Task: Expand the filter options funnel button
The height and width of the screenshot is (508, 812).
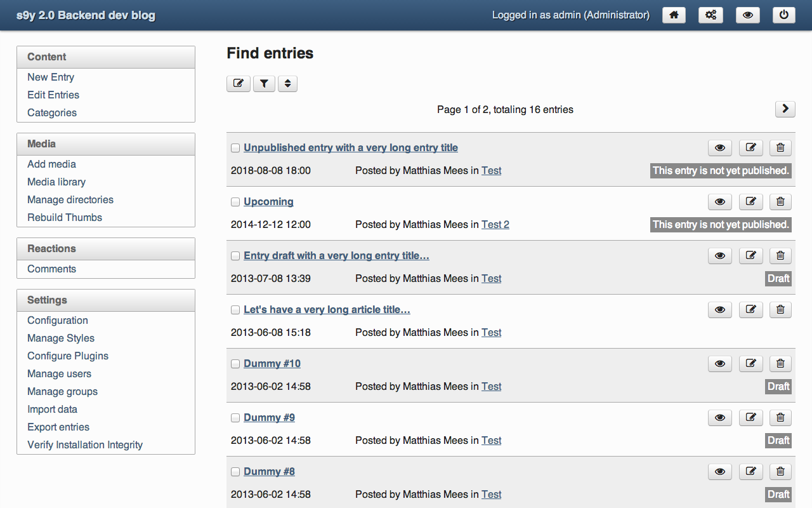Action: point(264,83)
